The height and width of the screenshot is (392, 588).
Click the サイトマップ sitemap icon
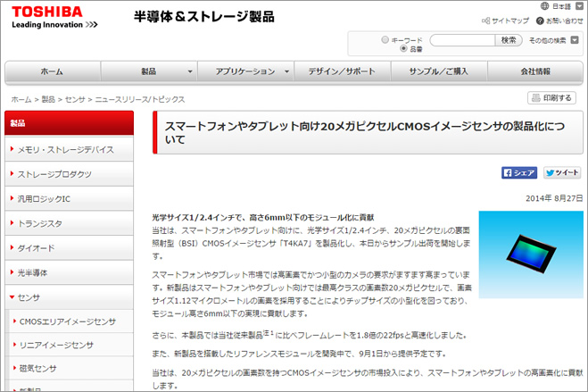coord(485,21)
